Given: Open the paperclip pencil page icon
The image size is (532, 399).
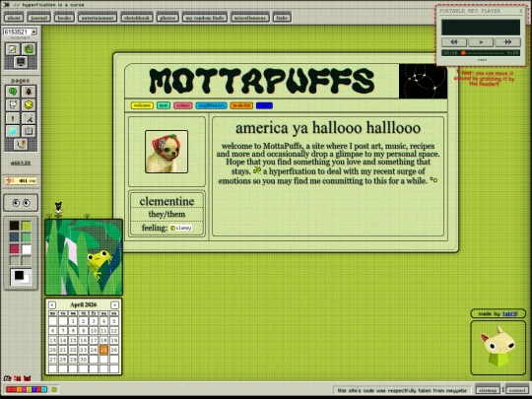Looking at the screenshot, I should click(x=21, y=144).
